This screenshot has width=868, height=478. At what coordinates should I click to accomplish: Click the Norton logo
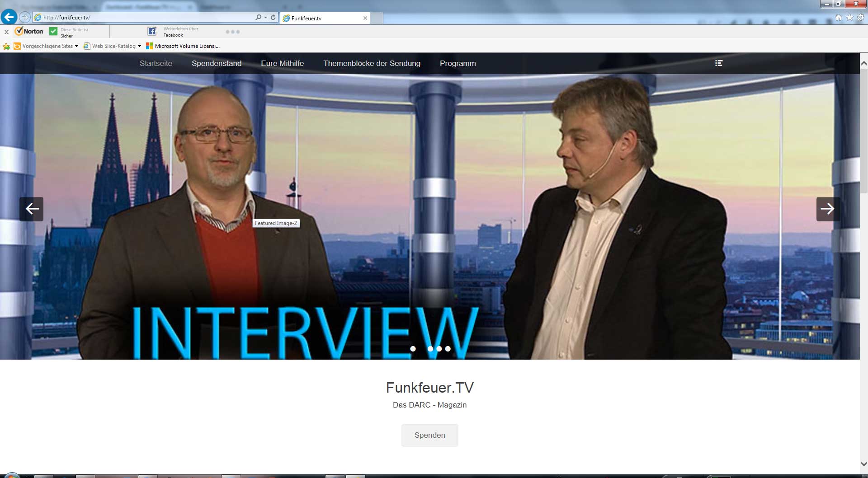point(29,31)
